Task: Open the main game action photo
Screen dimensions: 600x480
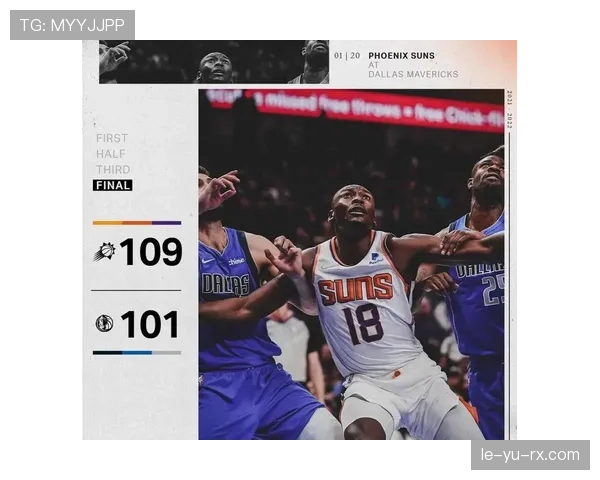Action: 351,264
